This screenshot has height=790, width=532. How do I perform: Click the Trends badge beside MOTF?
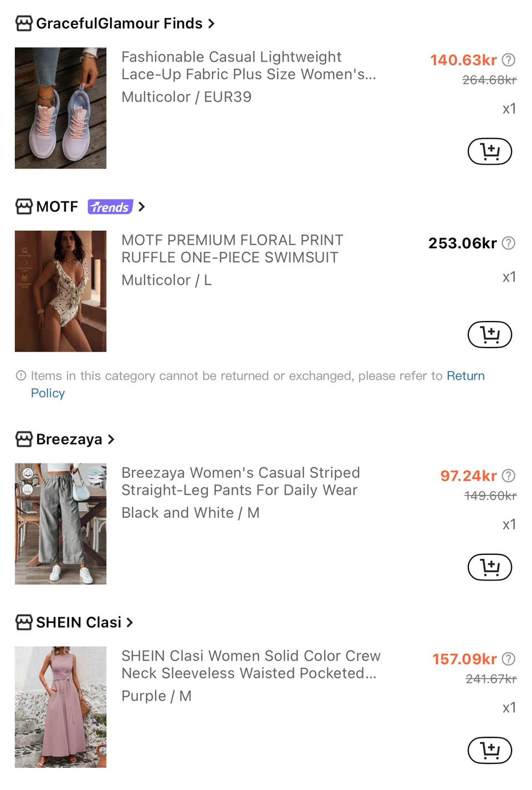point(110,207)
